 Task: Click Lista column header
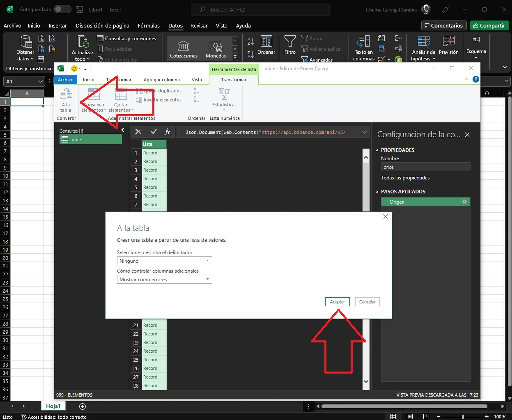[154, 144]
